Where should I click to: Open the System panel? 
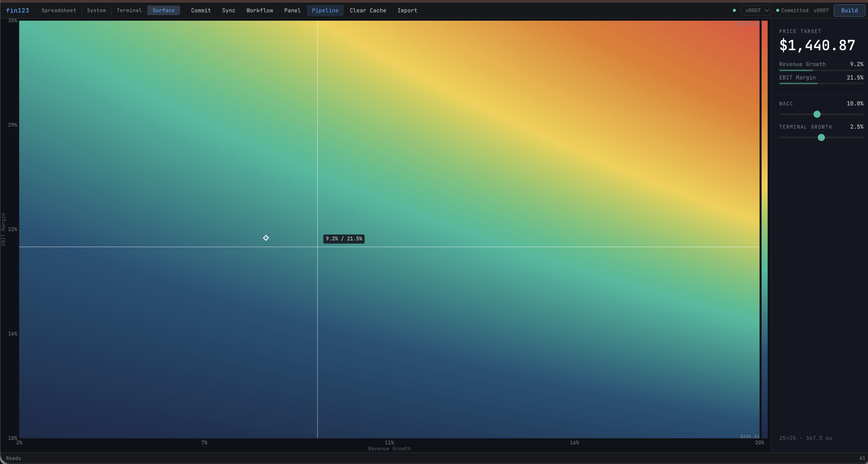click(96, 10)
